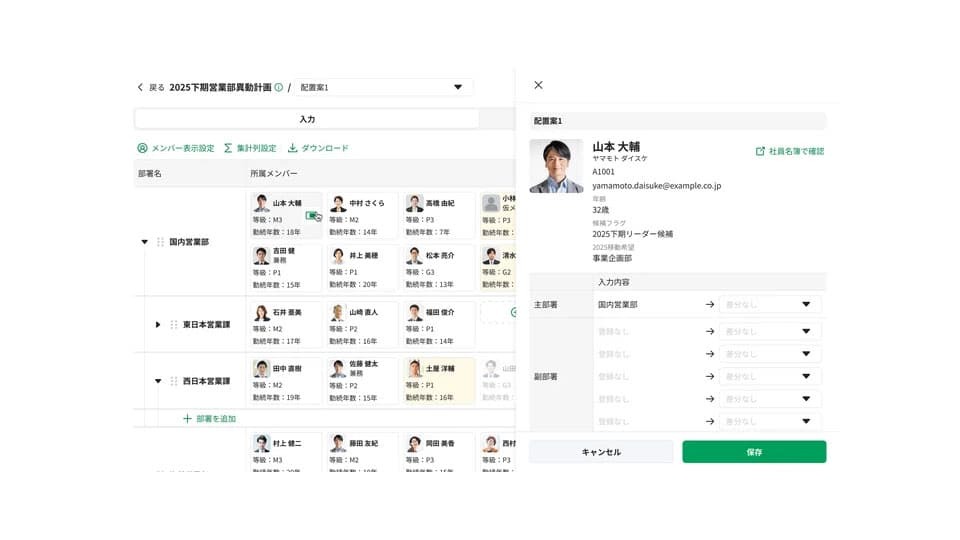Open the 配置案1 plan dropdown
Screen dimensions: 960x540
[383, 88]
